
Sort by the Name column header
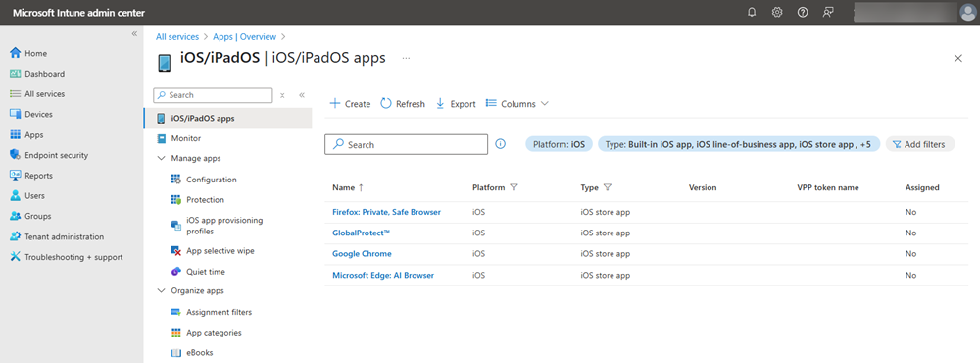point(348,187)
